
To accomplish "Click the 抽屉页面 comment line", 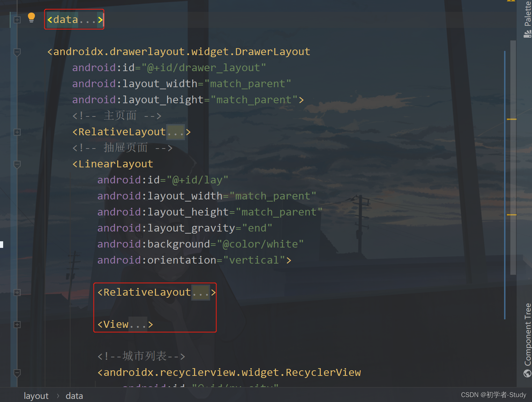I will (123, 148).
